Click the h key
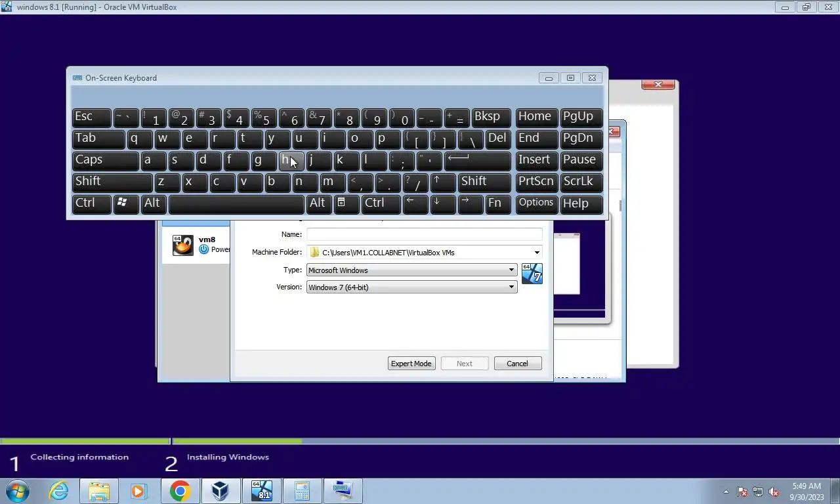This screenshot has width=840, height=504. coord(291,161)
